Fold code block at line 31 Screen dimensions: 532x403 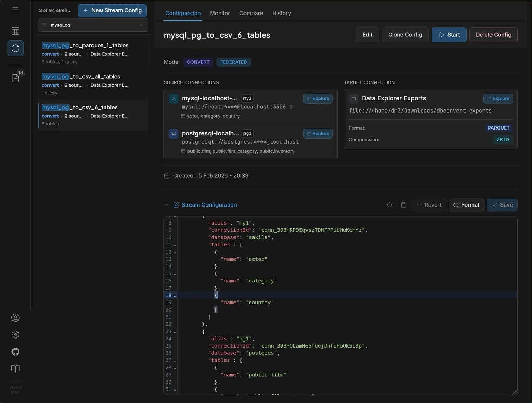pyautogui.click(x=175, y=390)
